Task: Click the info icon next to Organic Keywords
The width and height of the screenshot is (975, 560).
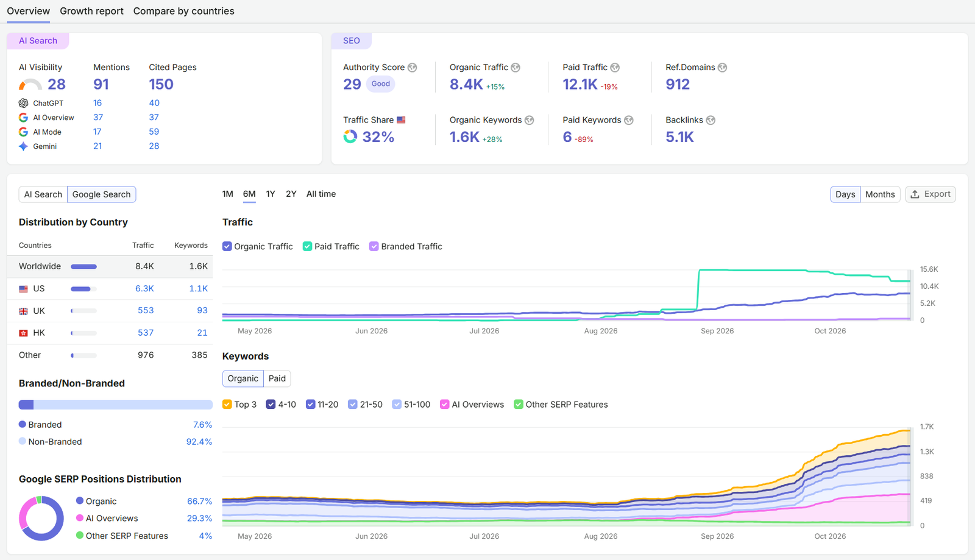Action: pos(530,120)
